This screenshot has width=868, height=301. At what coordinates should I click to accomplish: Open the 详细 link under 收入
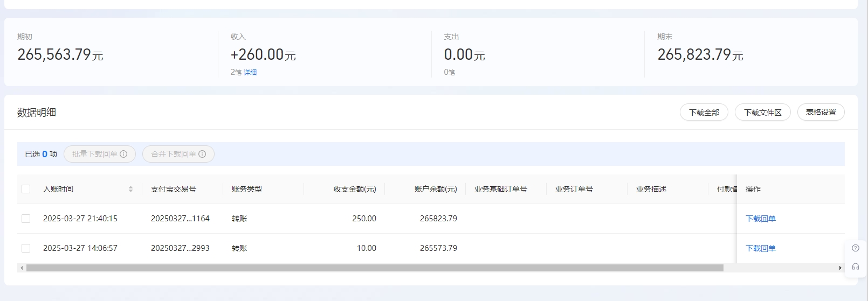pos(250,72)
